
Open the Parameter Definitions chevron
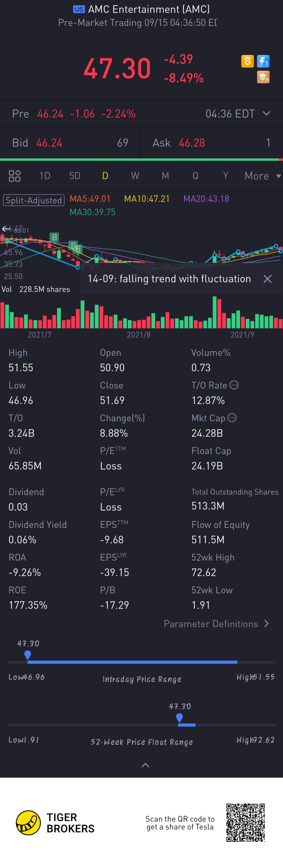tap(267, 624)
